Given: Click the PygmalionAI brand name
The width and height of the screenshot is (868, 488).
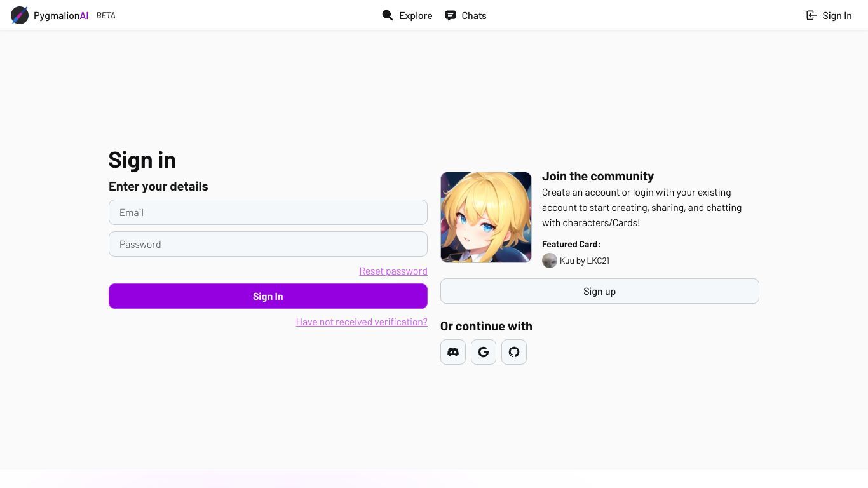Looking at the screenshot, I should tap(61, 15).
